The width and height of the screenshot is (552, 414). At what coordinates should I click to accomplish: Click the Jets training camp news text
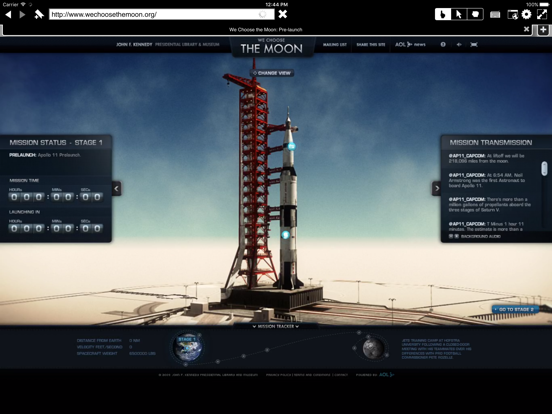(436, 349)
